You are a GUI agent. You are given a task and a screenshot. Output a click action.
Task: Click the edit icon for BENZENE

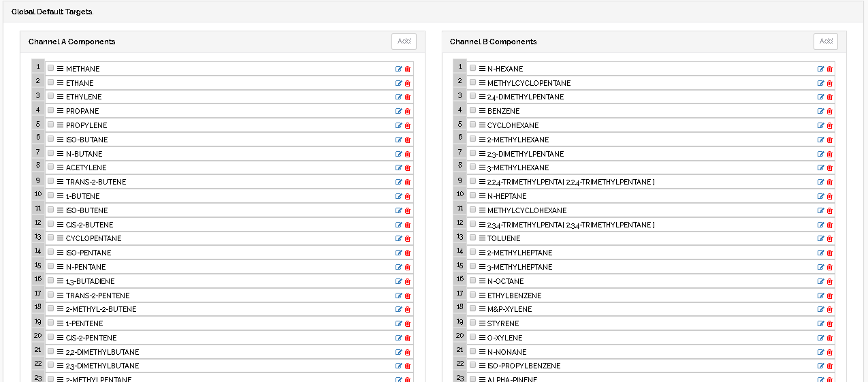pos(821,112)
